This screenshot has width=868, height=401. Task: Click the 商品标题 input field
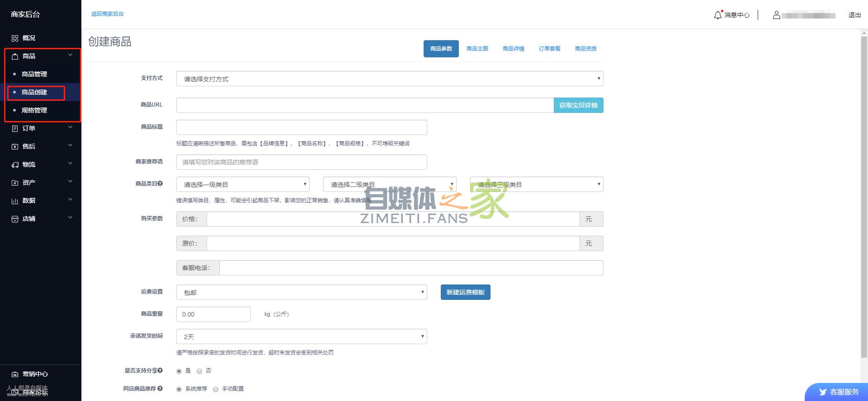click(302, 127)
